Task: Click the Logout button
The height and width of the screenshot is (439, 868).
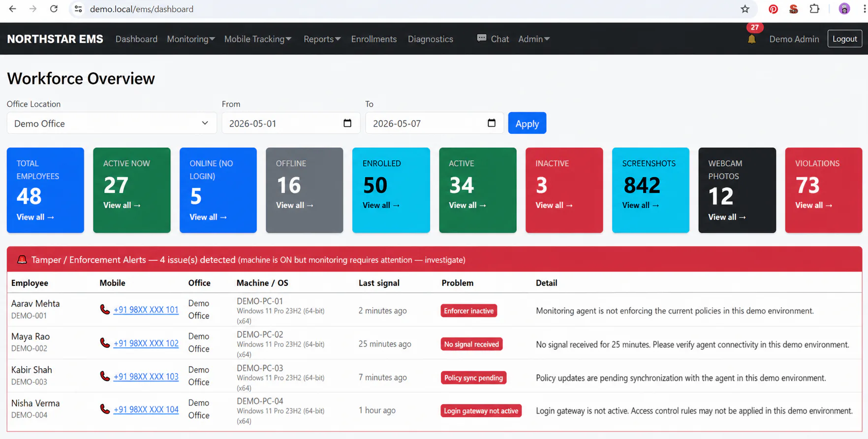Action: [844, 39]
